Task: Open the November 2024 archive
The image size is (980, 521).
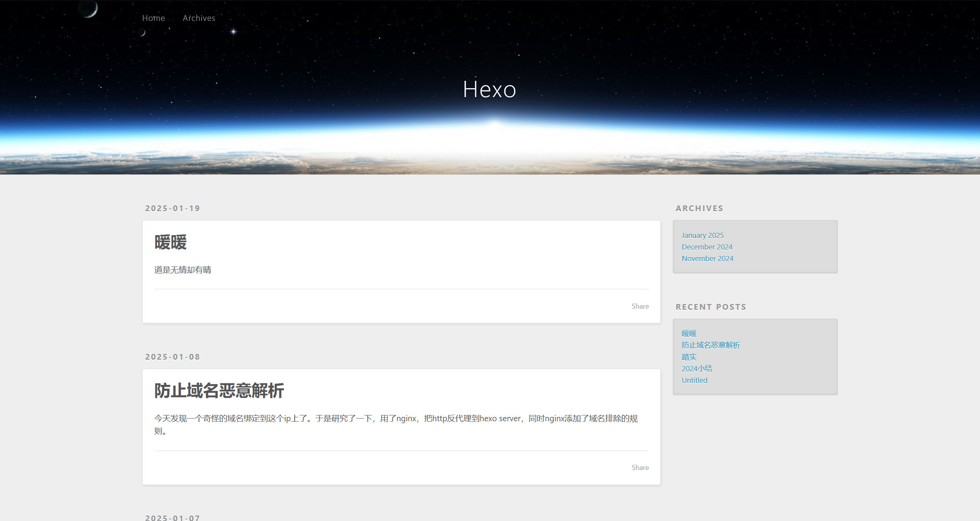Action: [707, 259]
